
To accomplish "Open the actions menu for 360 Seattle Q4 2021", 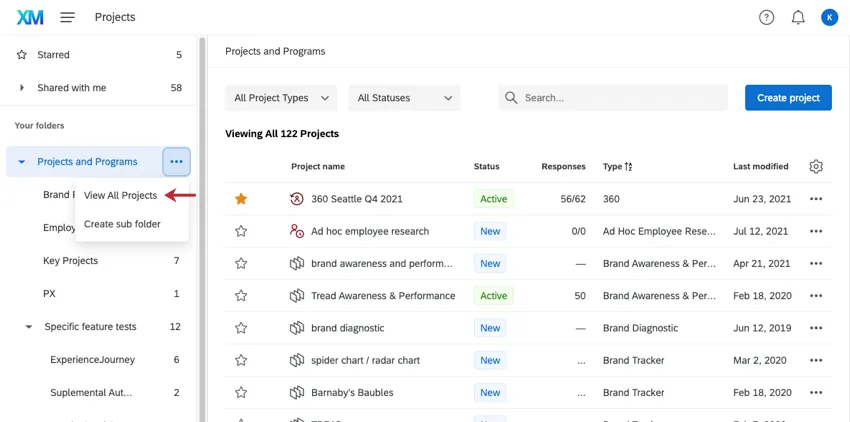I will [816, 199].
